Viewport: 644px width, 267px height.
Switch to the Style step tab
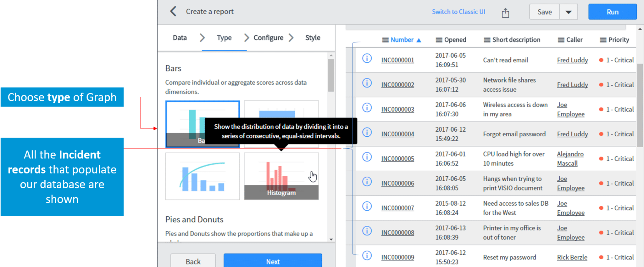pos(313,38)
